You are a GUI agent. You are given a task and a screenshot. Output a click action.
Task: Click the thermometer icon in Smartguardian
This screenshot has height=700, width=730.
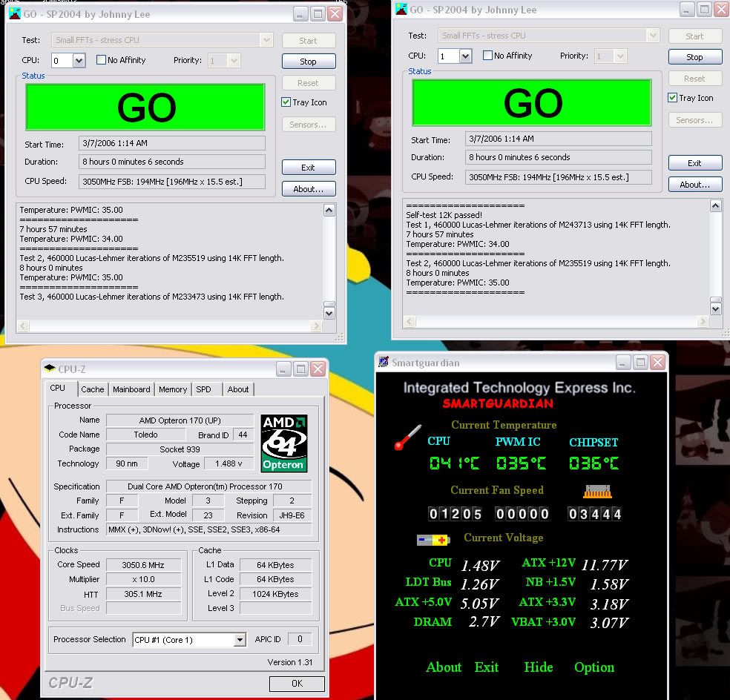coord(408,437)
